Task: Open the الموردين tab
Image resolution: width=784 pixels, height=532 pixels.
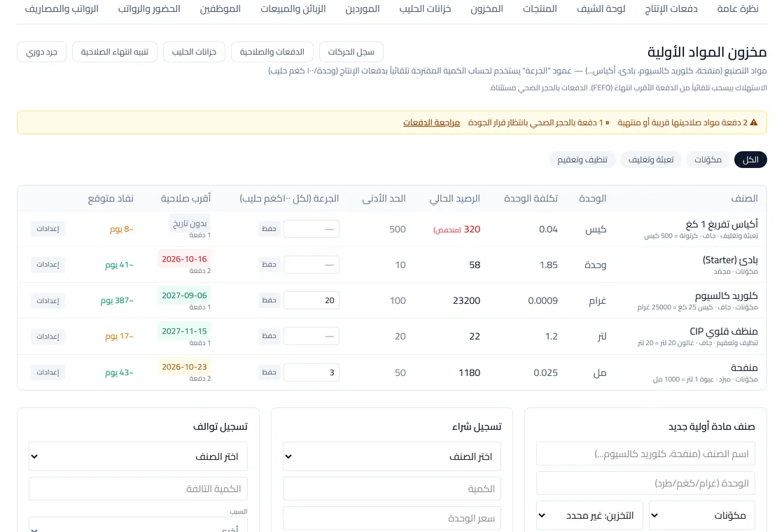Action: [x=362, y=9]
